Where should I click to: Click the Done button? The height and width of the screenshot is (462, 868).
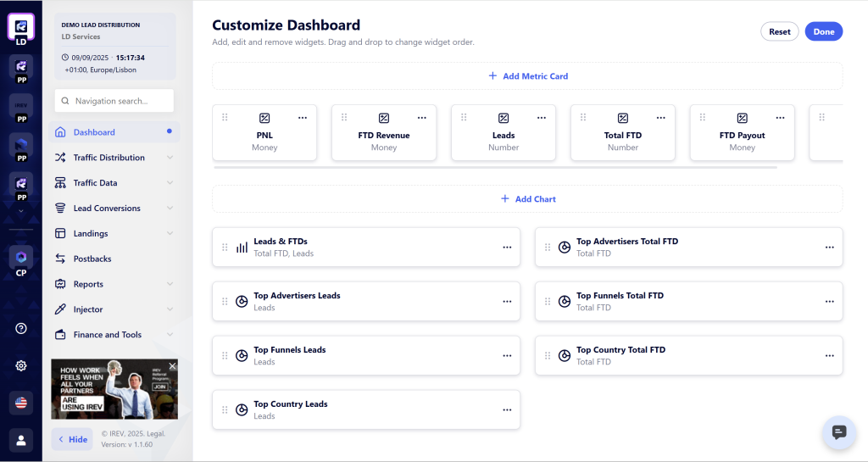823,31
